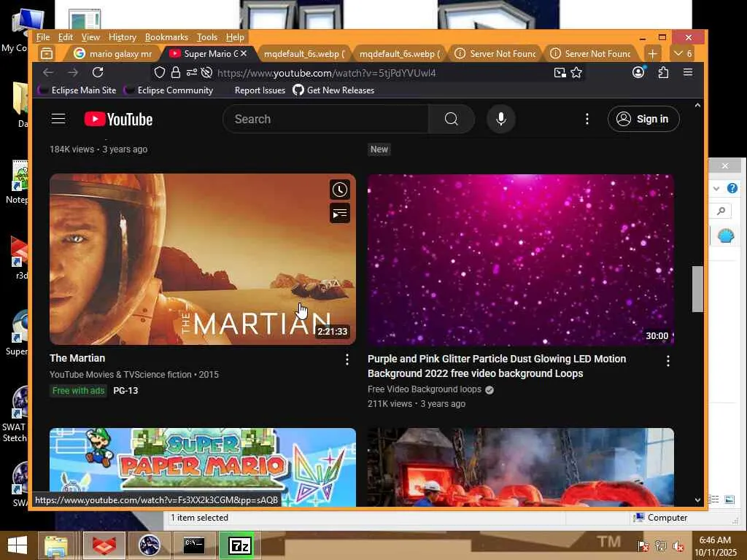The height and width of the screenshot is (560, 747).
Task: Show site security padlock info
Action: (x=176, y=72)
